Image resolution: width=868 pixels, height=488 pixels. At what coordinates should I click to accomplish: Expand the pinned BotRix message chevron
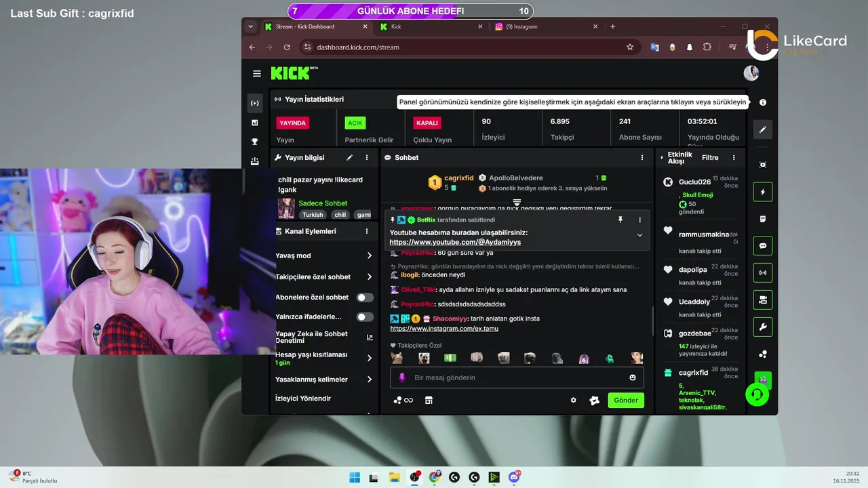point(639,235)
